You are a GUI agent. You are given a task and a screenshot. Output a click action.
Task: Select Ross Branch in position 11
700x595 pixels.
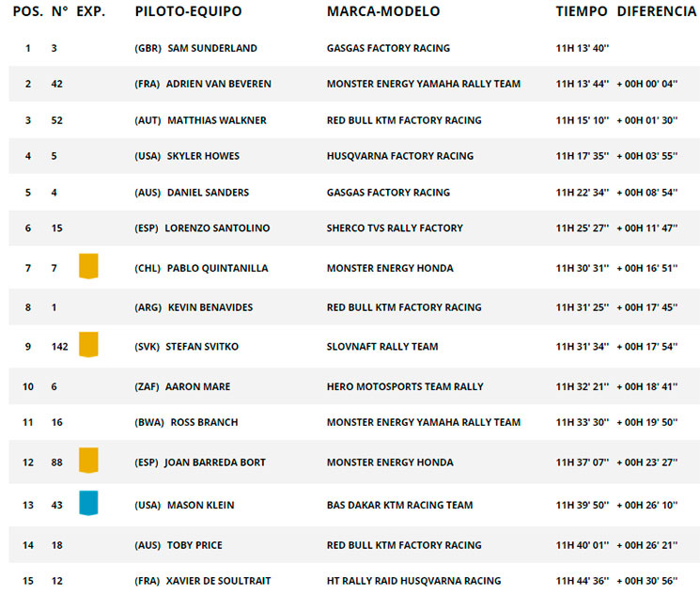(204, 423)
